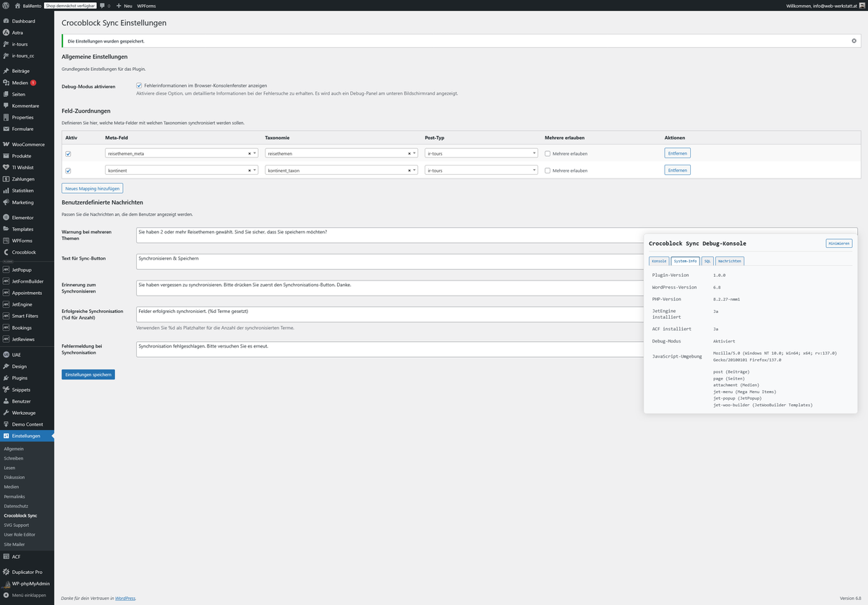Open the Beiträge pin menu item
868x605 pixels.
point(27,71)
